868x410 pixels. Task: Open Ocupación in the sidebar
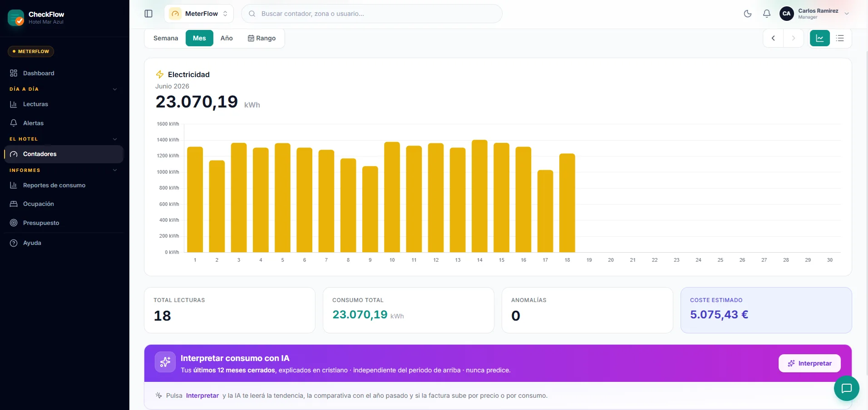[64, 204]
